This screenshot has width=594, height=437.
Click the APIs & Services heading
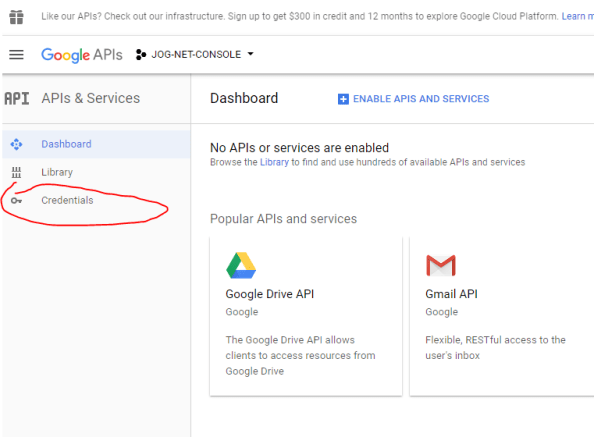point(91,98)
